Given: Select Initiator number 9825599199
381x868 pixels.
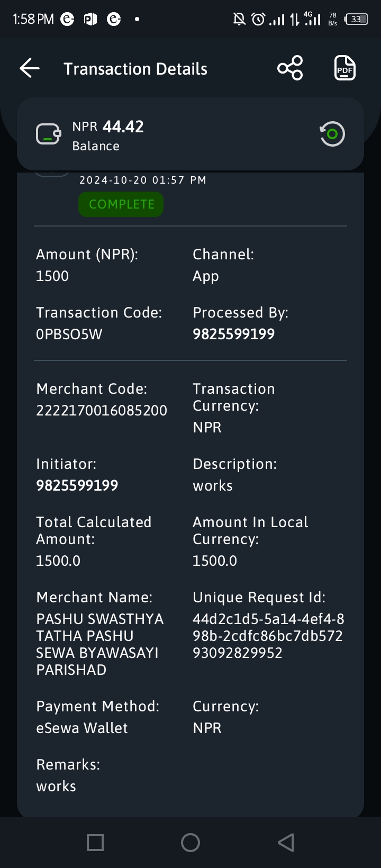Looking at the screenshot, I should (77, 485).
